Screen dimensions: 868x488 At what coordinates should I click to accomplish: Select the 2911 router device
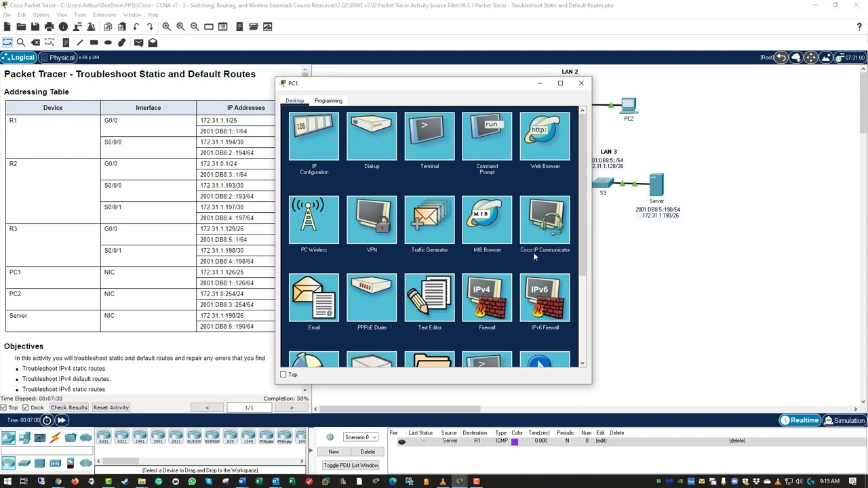click(x=176, y=436)
